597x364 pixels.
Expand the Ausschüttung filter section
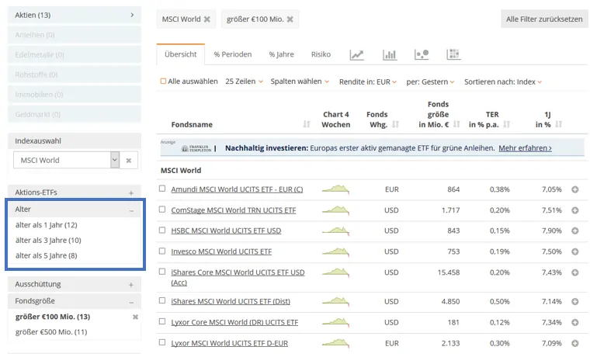[75, 284]
